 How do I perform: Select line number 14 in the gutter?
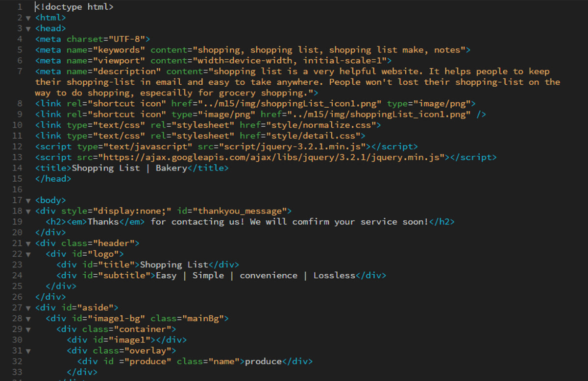(x=17, y=168)
